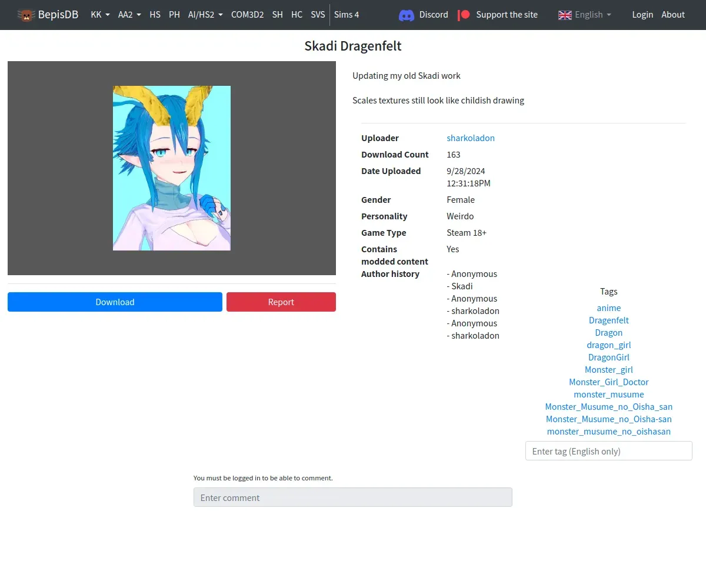706x588 pixels.
Task: Click the dragon_girl tag
Action: coord(609,345)
